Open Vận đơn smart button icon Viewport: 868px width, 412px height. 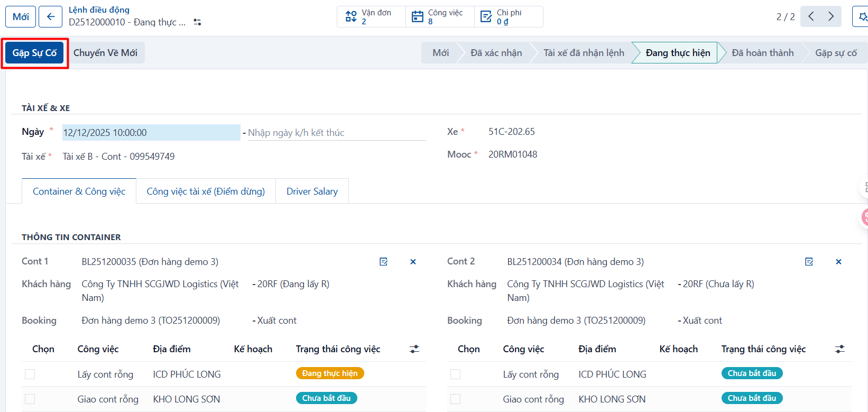(351, 16)
